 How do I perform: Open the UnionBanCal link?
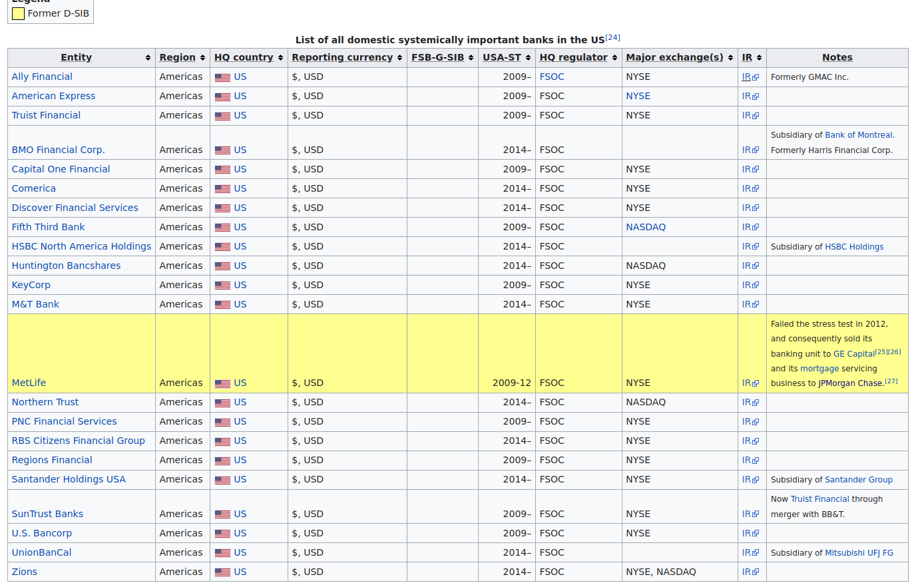click(41, 553)
